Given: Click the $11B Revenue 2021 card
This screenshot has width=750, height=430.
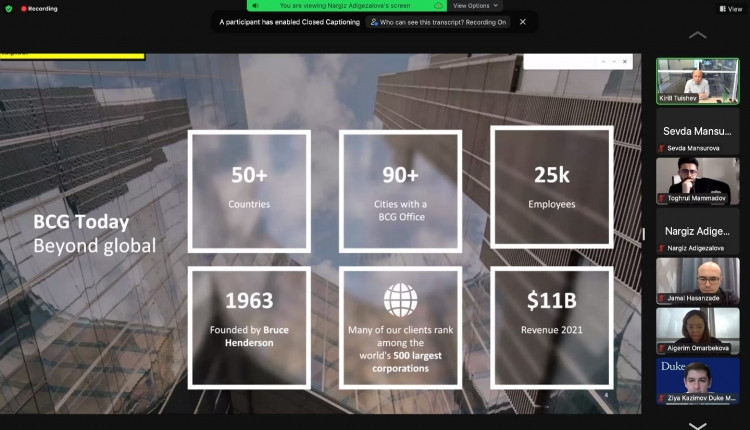Looking at the screenshot, I should (x=552, y=328).
